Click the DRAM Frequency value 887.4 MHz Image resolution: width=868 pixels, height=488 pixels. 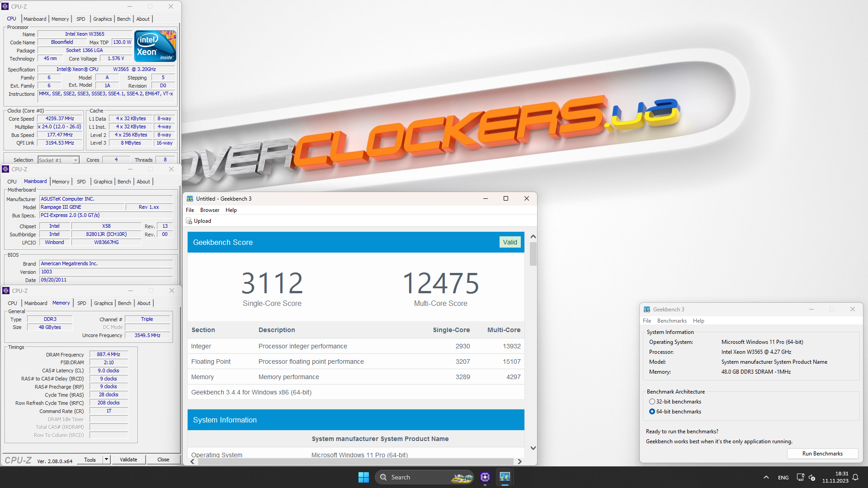pyautogui.click(x=108, y=354)
